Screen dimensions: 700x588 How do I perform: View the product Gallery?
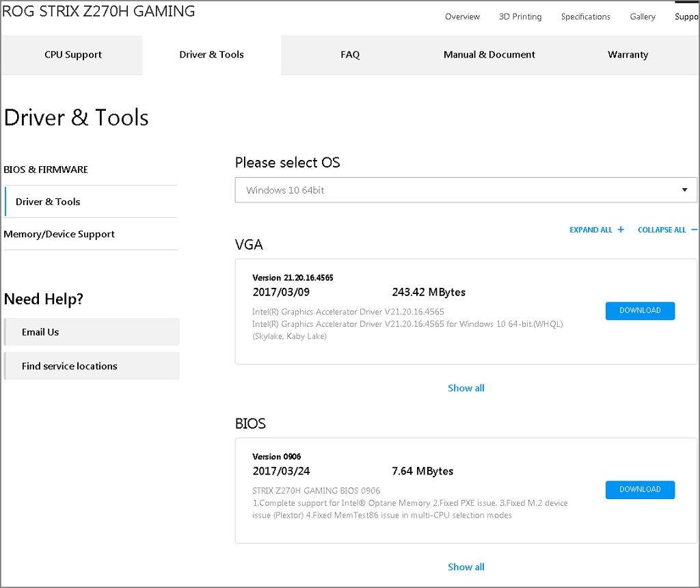(x=643, y=16)
